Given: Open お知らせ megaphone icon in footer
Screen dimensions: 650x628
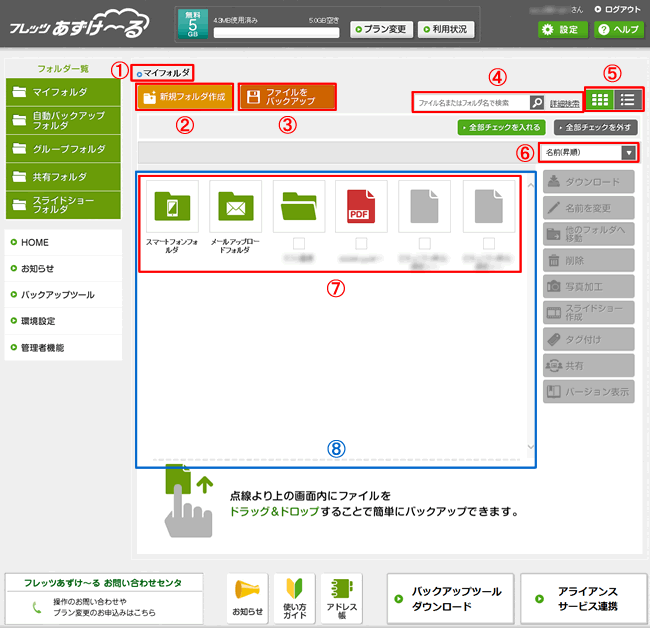Looking at the screenshot, I should tap(247, 598).
